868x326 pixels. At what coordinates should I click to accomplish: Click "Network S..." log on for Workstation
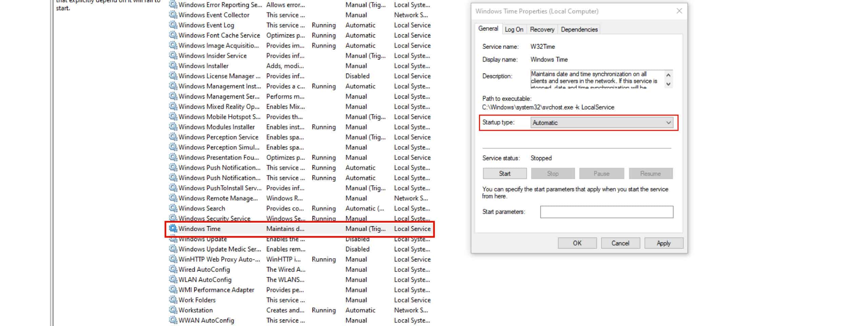point(411,310)
